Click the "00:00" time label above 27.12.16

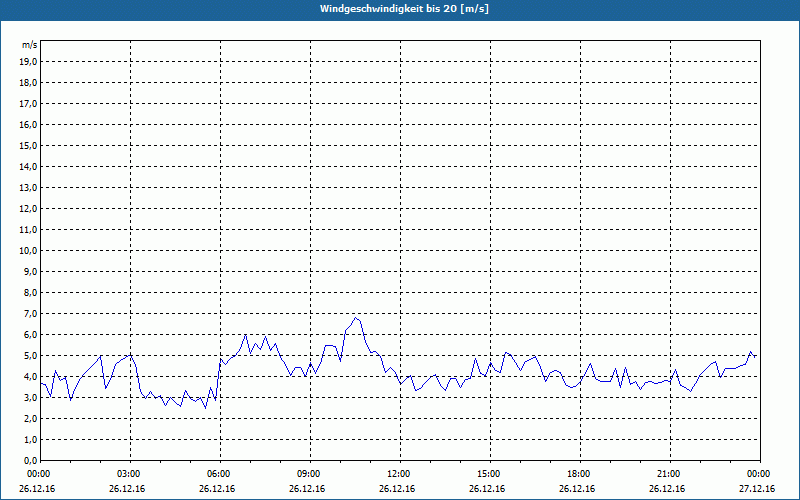pyautogui.click(x=759, y=474)
